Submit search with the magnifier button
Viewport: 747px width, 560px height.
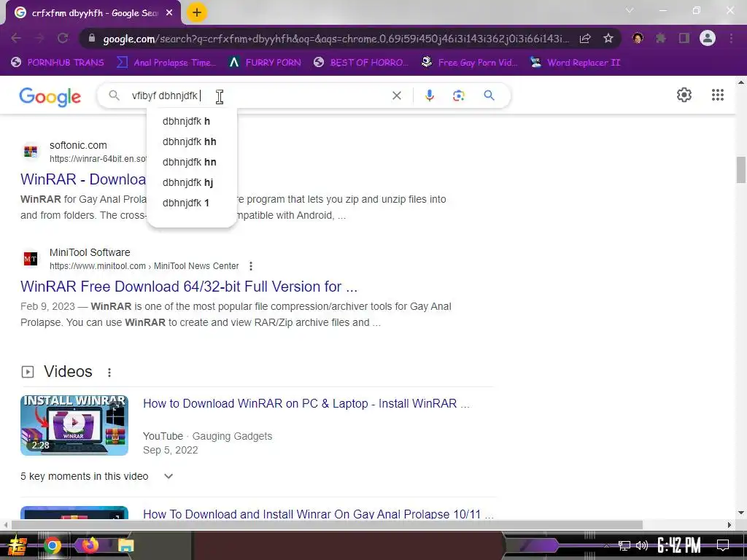pyautogui.click(x=489, y=96)
